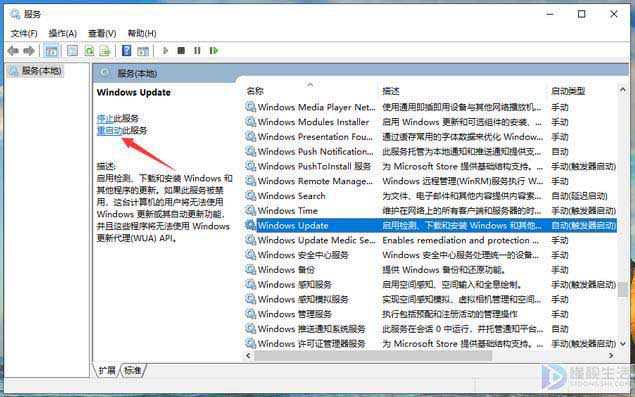Click the Pause Service toolbar icon
Viewport: 635px width, 397px height.
pyautogui.click(x=197, y=51)
